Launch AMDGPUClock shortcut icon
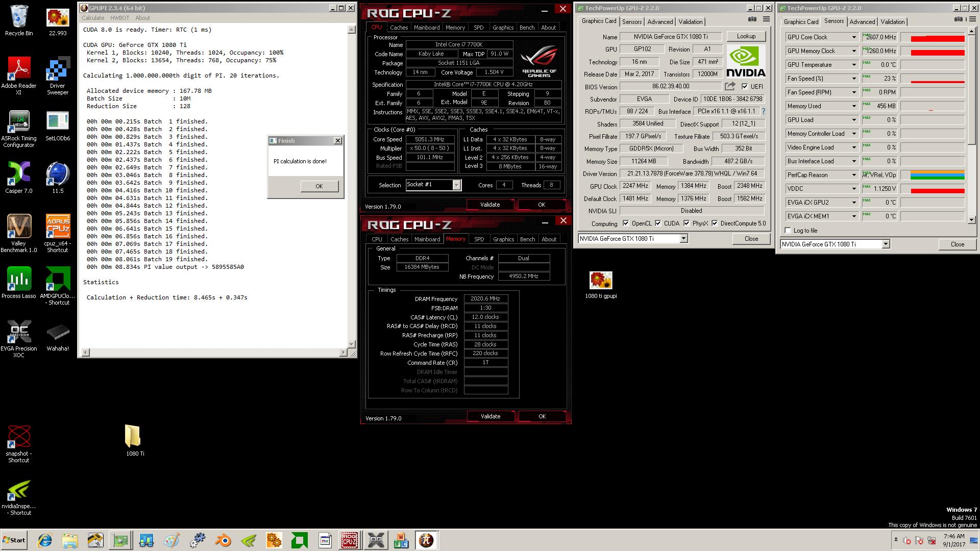The height and width of the screenshot is (551, 980). [58, 286]
